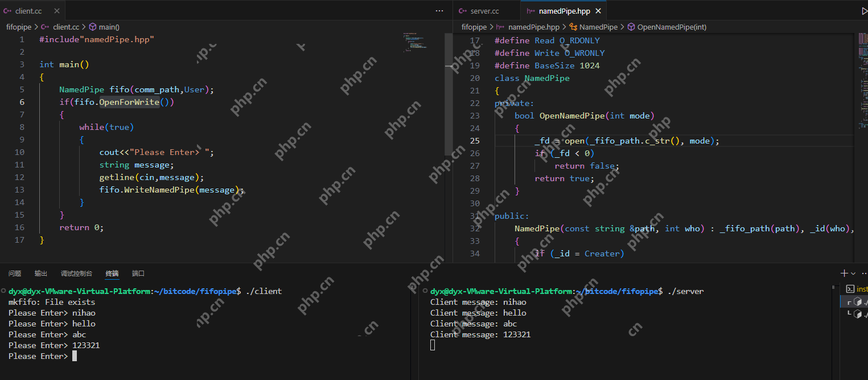Click 'Please Enter> 123321' in client terminal
This screenshot has height=380, width=868.
tap(54, 345)
